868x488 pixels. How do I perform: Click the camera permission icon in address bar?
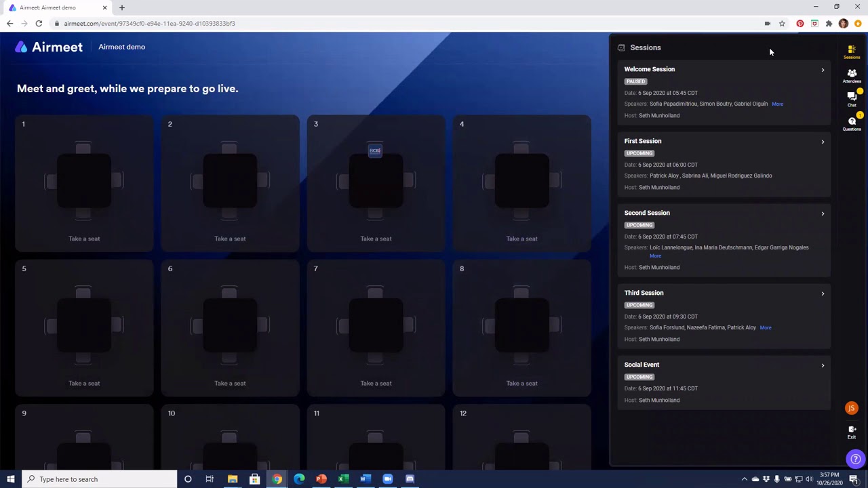pyautogui.click(x=768, y=24)
